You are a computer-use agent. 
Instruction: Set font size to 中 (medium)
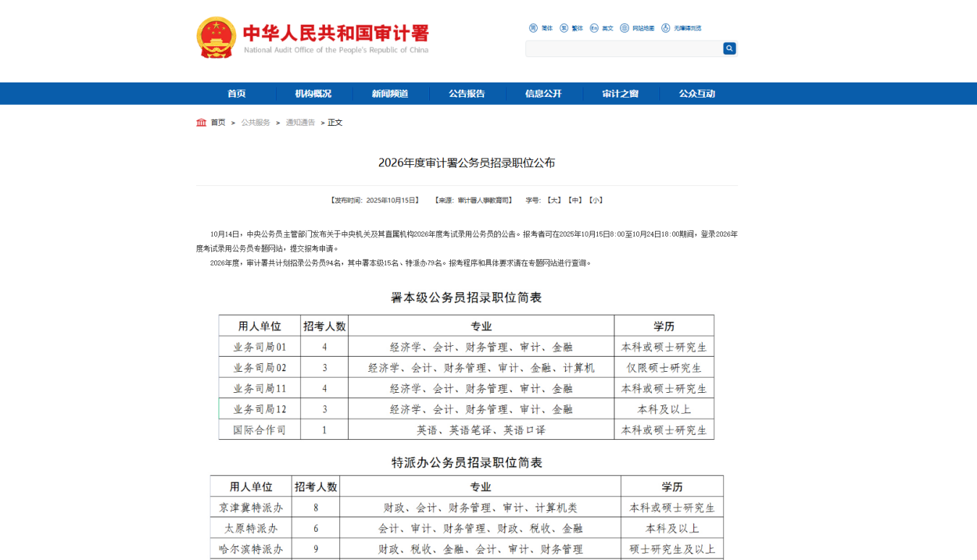coord(575,200)
